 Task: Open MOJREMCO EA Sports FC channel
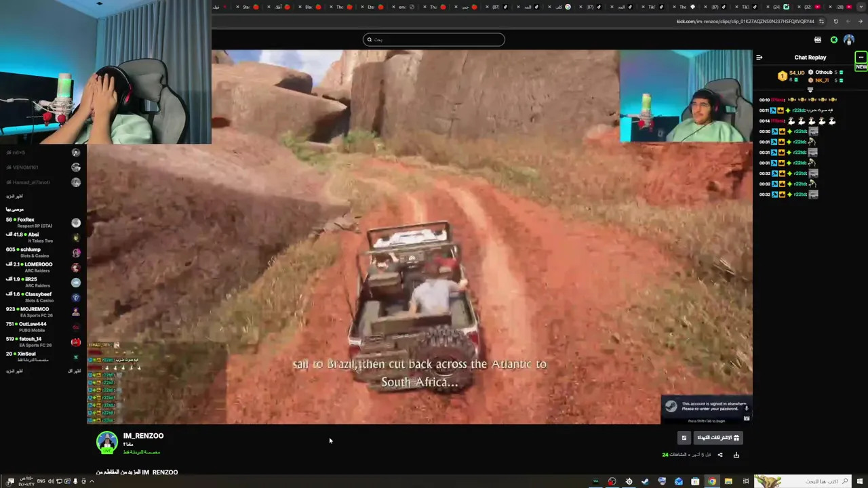pos(42,312)
